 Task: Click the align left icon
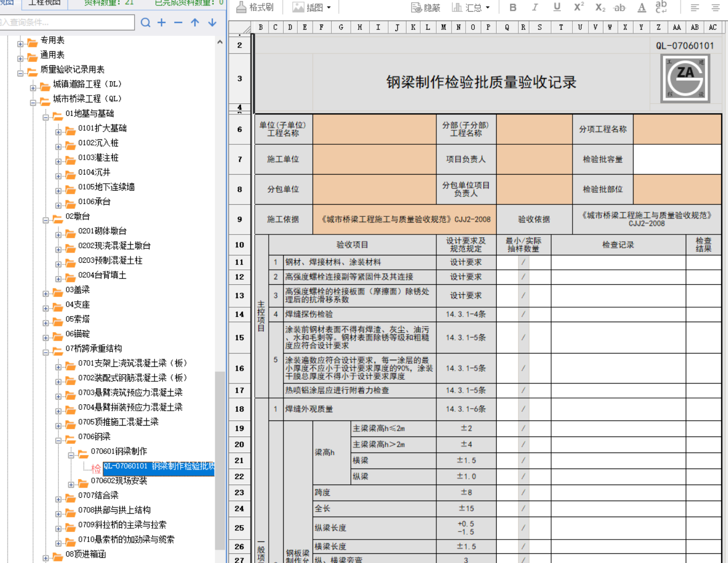[x=695, y=7]
